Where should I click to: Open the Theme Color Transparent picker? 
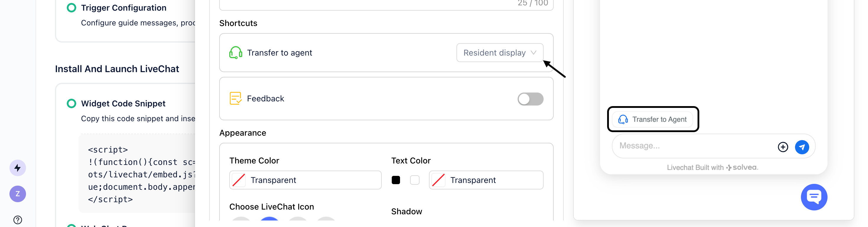(305, 180)
